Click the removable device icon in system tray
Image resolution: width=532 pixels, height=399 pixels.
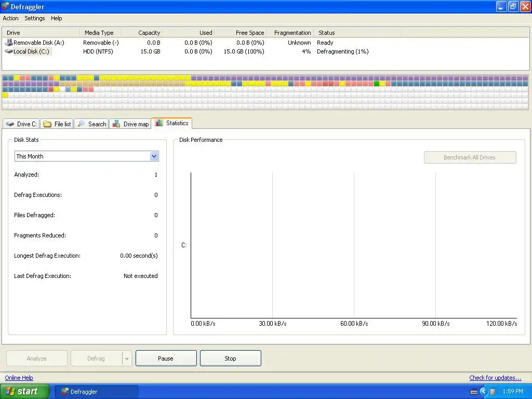click(x=493, y=392)
